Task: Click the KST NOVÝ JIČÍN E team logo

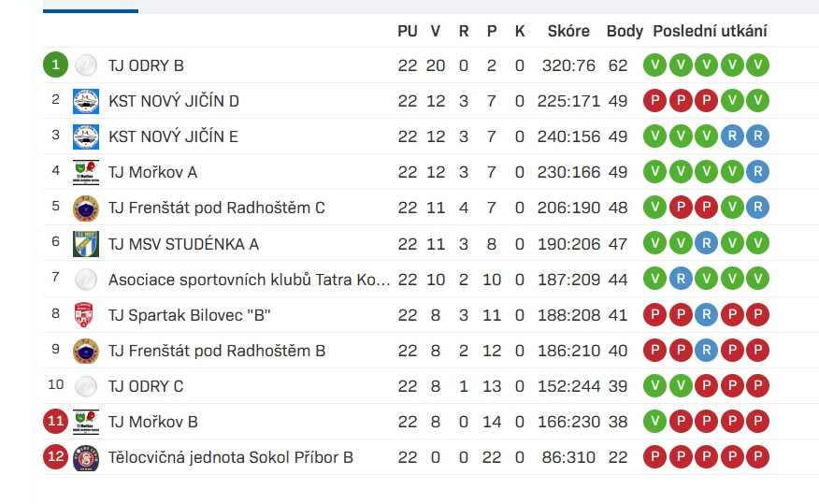Action: pos(86,137)
